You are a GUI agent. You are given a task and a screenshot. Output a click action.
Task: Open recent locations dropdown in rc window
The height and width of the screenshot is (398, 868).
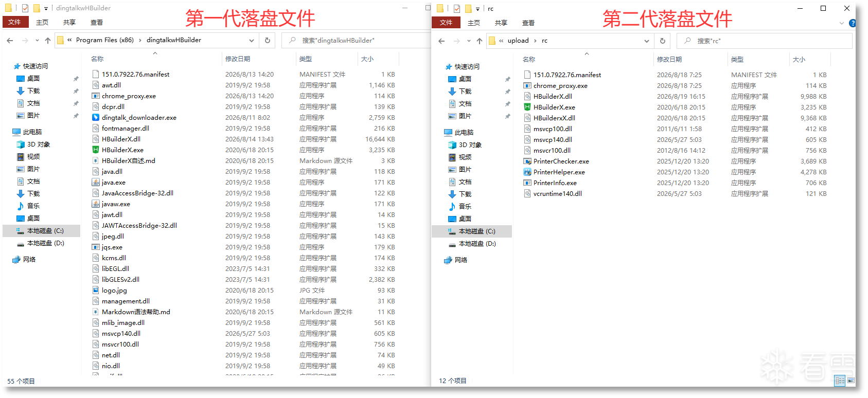pyautogui.click(x=469, y=41)
